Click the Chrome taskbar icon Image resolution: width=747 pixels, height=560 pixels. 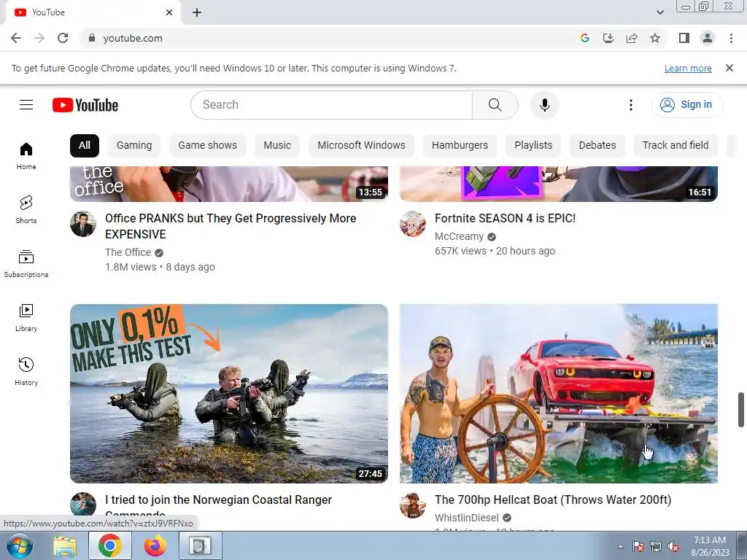point(110,545)
